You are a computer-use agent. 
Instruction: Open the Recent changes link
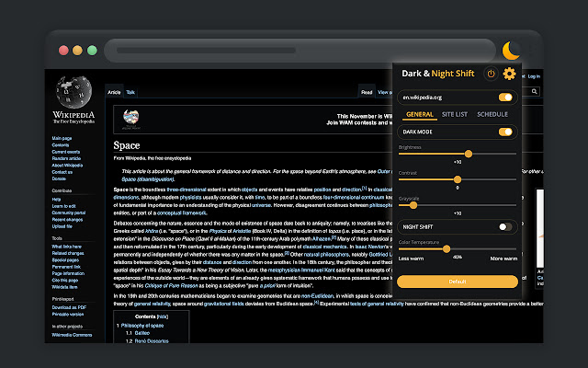(x=67, y=220)
